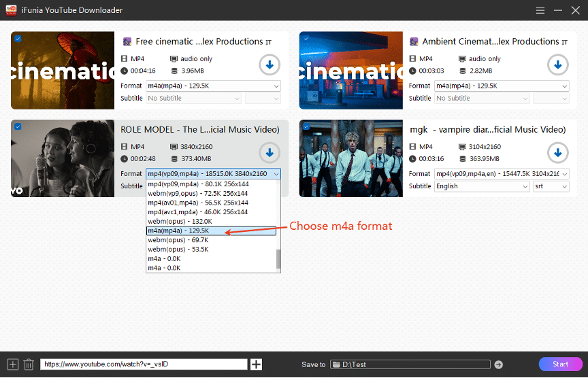Select webm(opus) - 132.0K option

pyautogui.click(x=211, y=222)
